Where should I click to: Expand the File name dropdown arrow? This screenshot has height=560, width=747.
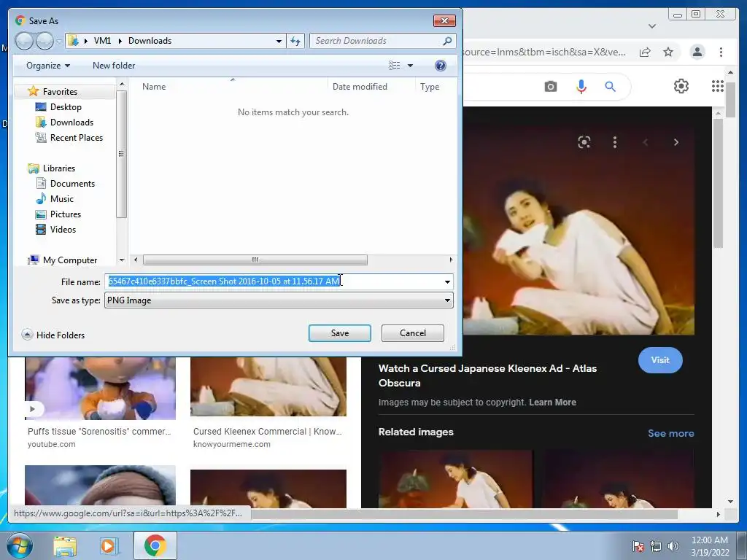447,282
